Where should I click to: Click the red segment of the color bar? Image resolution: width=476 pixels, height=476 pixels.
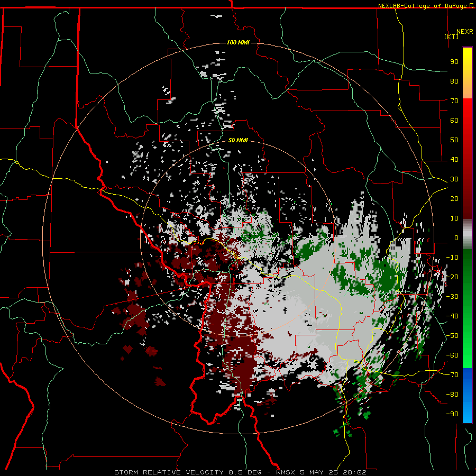467,159
